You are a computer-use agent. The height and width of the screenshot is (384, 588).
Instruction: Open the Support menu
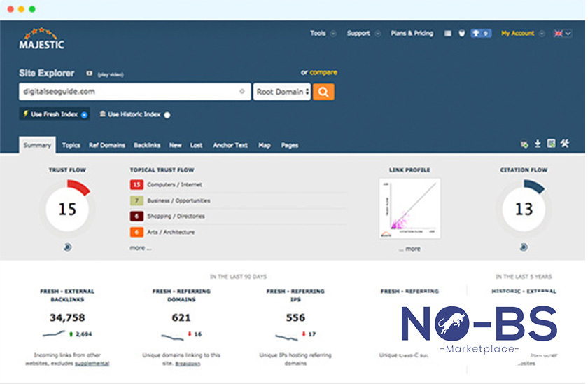tap(358, 33)
